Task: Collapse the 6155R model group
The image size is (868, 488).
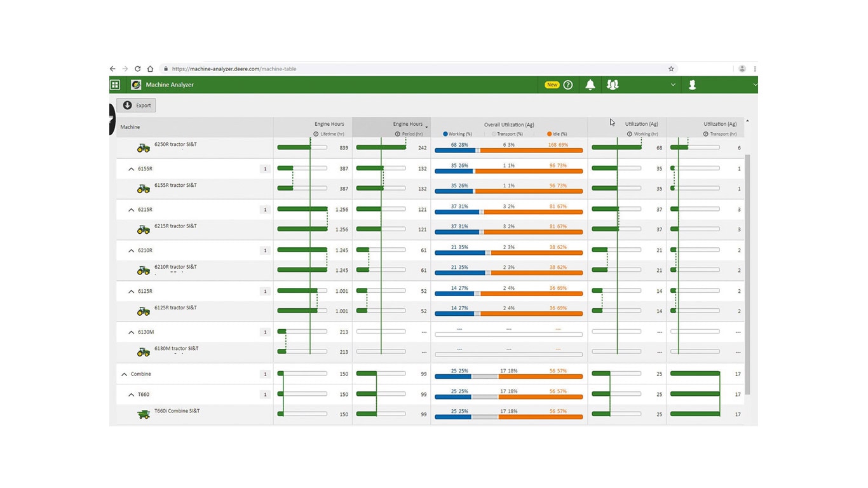Action: pyautogui.click(x=132, y=169)
